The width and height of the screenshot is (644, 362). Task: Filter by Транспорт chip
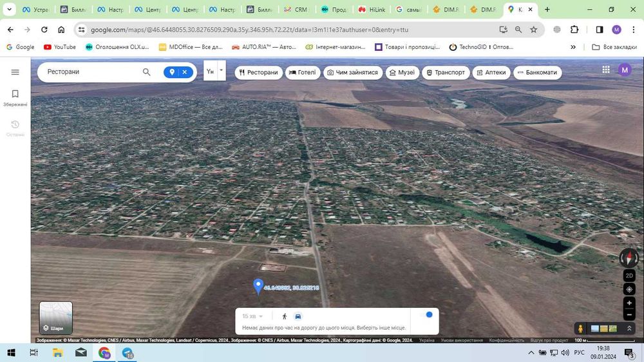(x=446, y=72)
